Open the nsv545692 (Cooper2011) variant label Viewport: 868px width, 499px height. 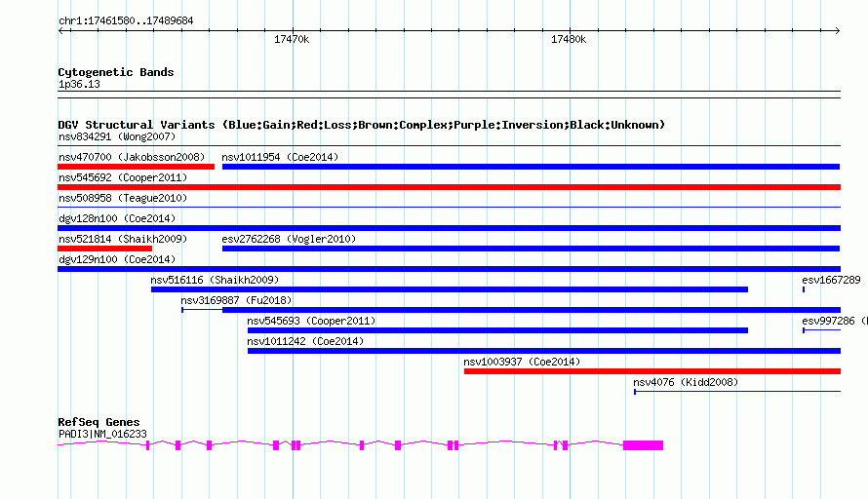[x=123, y=177]
